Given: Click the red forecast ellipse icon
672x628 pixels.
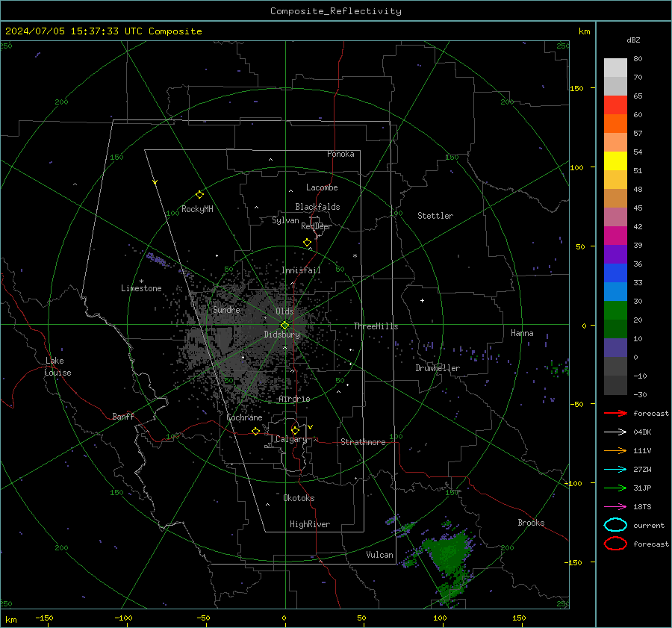Looking at the screenshot, I should click(x=615, y=544).
